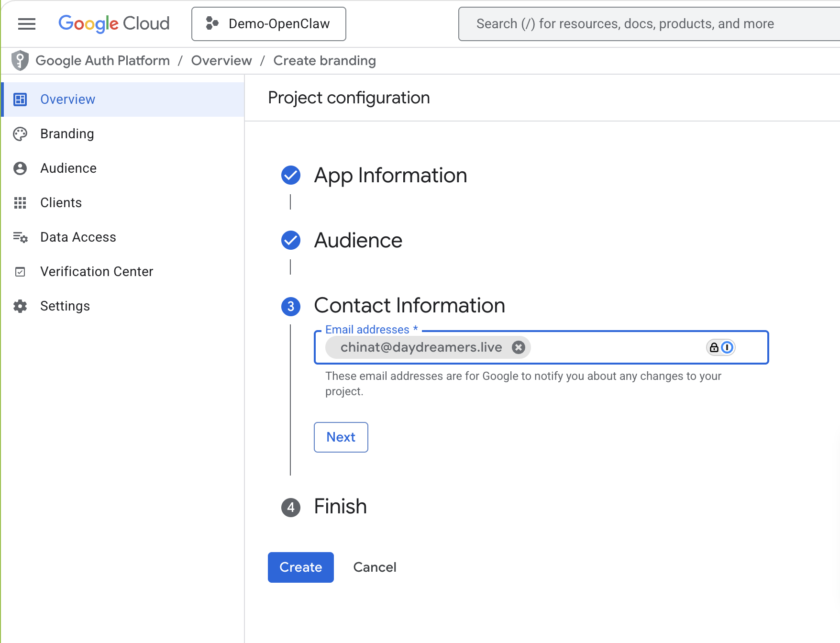Click the Verification Center checkmark icon
This screenshot has height=643, width=840.
pos(20,272)
